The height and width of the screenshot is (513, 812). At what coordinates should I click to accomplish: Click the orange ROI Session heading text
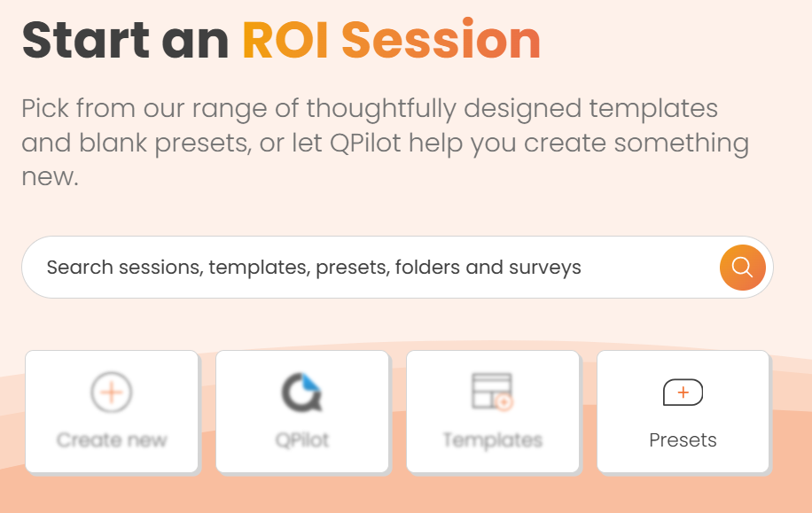click(x=392, y=40)
